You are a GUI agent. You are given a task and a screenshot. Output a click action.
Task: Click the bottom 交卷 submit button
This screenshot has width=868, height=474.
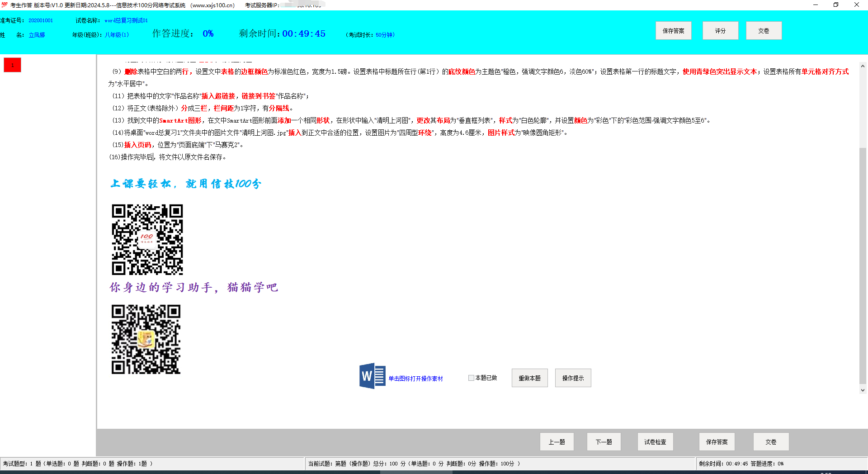(x=771, y=442)
